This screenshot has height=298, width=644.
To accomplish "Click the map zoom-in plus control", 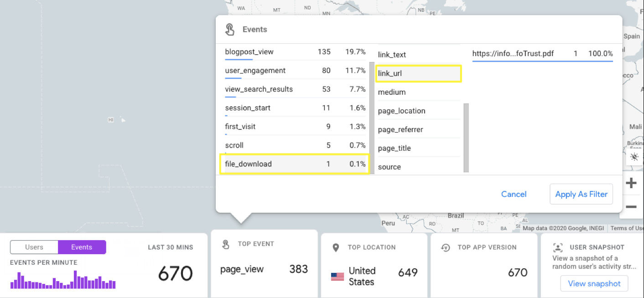I will click(x=632, y=183).
